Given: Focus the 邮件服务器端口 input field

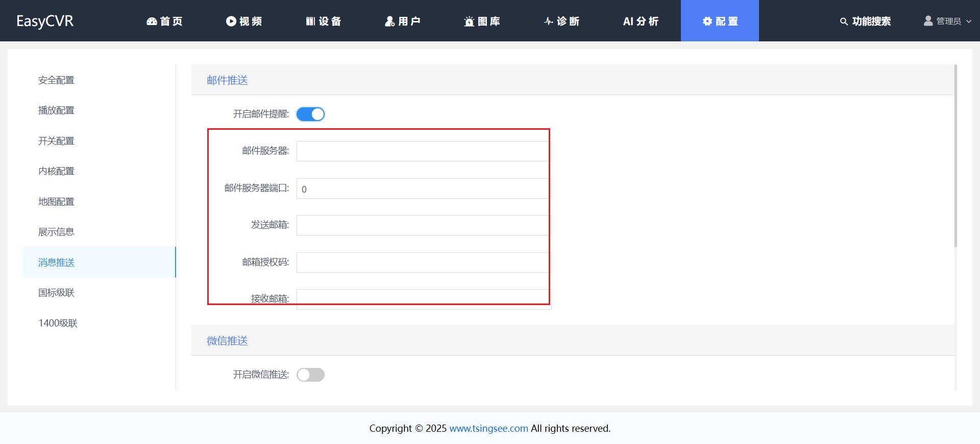Looking at the screenshot, I should [424, 189].
